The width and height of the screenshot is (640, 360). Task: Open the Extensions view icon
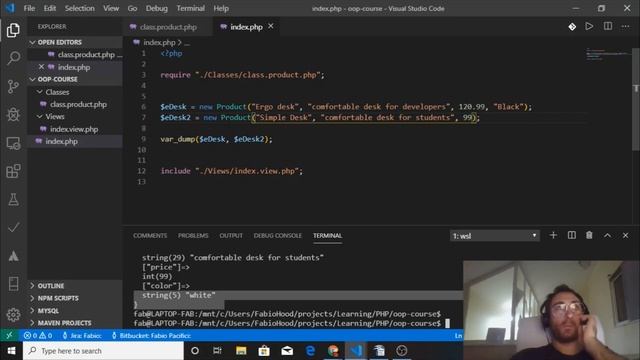coord(13,171)
